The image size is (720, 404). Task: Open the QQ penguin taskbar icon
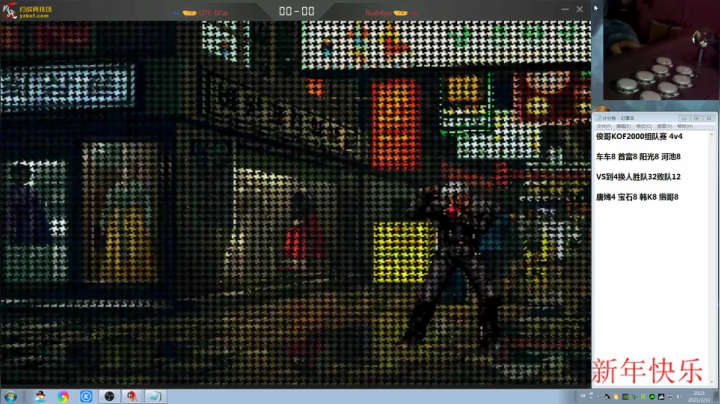click(40, 396)
